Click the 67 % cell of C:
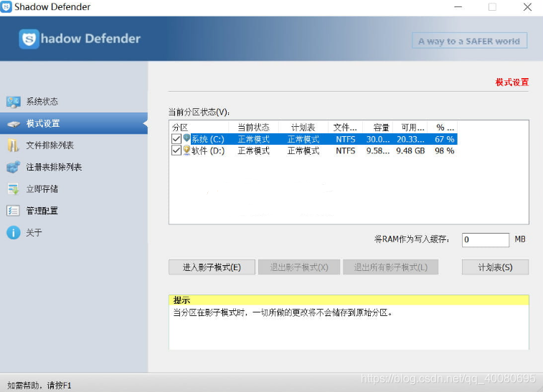Image resolution: width=543 pixels, height=392 pixels. pyautogui.click(x=444, y=139)
